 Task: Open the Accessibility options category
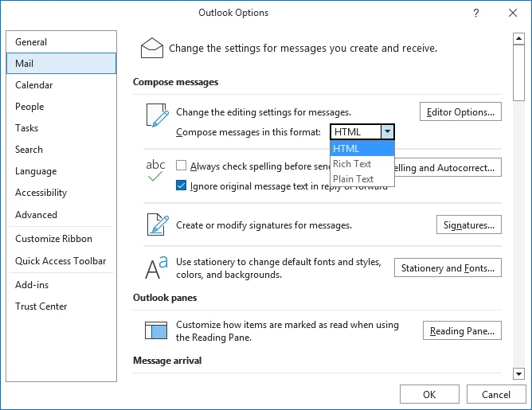click(61, 193)
